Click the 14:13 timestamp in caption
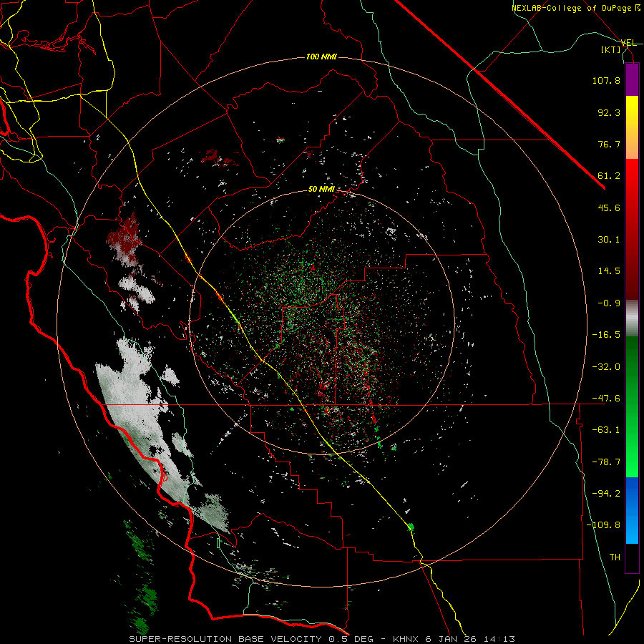 [499, 639]
